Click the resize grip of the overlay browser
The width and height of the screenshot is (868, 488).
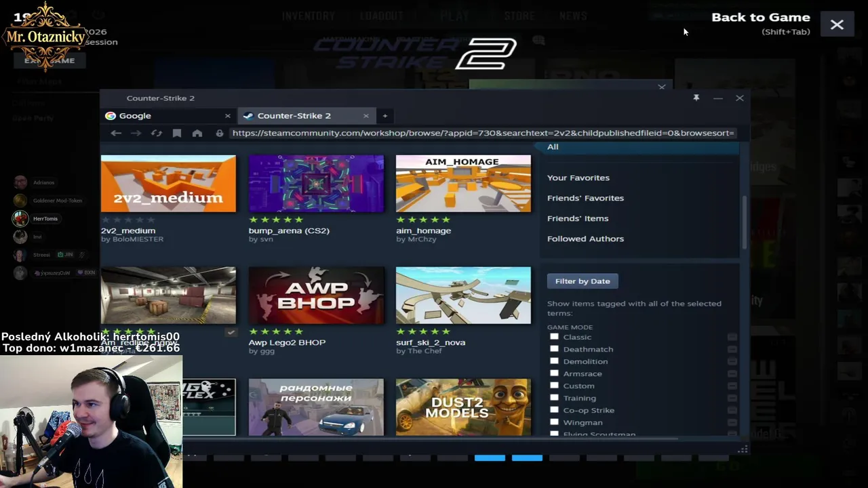(x=743, y=449)
